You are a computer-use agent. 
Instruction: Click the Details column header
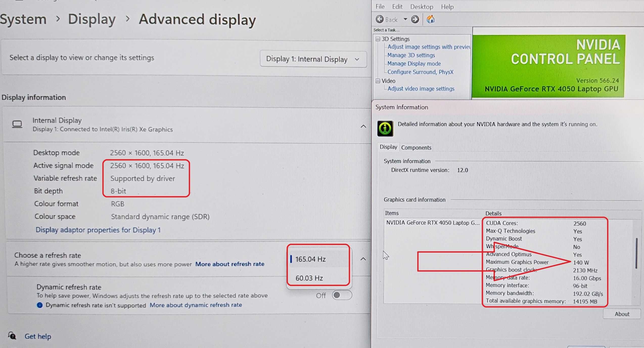pyautogui.click(x=493, y=213)
